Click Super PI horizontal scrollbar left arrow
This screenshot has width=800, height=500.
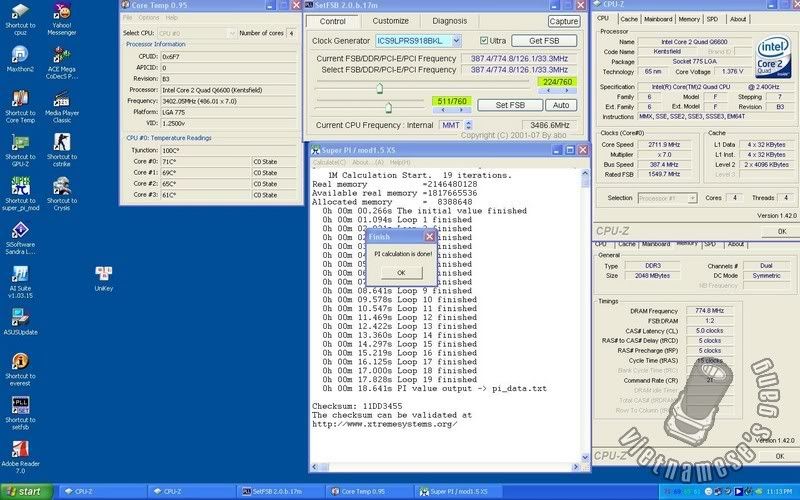[315, 467]
